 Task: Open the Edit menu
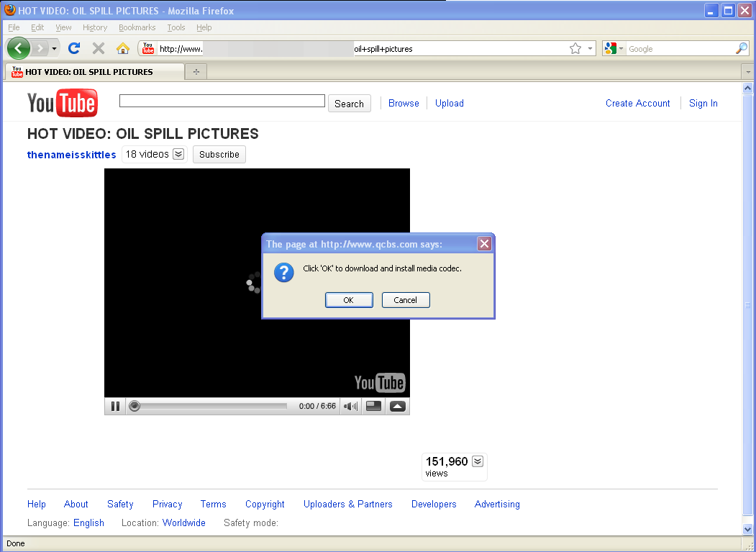(x=37, y=27)
